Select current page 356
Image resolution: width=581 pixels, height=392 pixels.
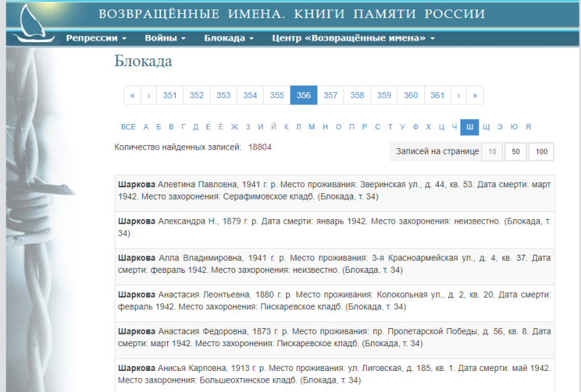click(x=304, y=95)
